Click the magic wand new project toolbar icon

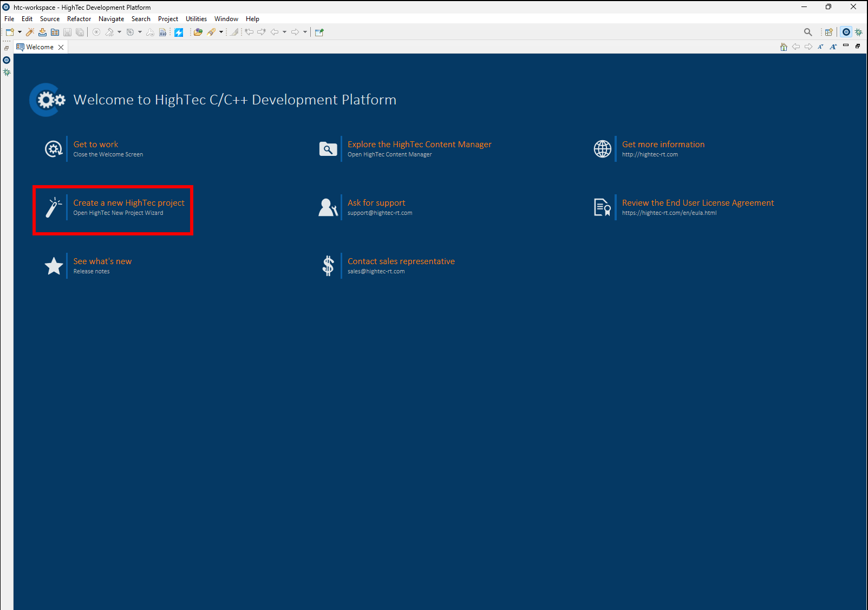point(30,32)
